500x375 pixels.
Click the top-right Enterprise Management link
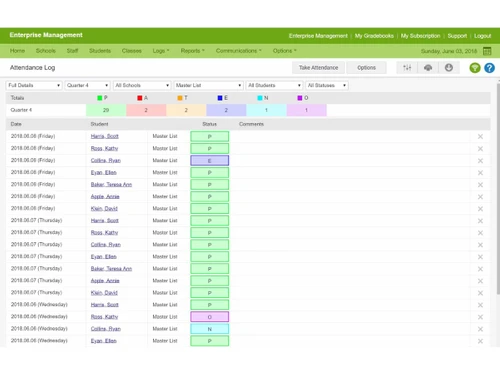coord(318,36)
